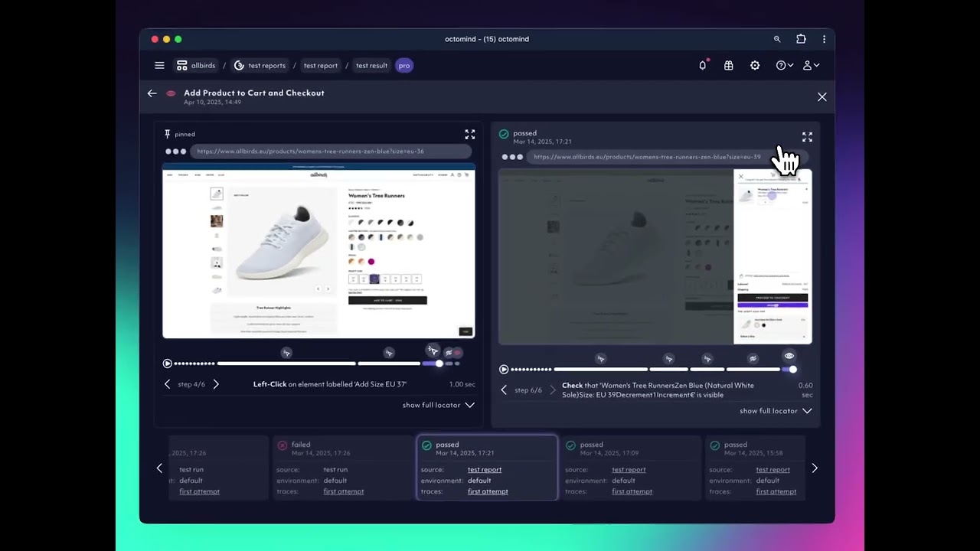The image size is (980, 551).
Task: Open settings via the gear icon
Action: click(755, 66)
